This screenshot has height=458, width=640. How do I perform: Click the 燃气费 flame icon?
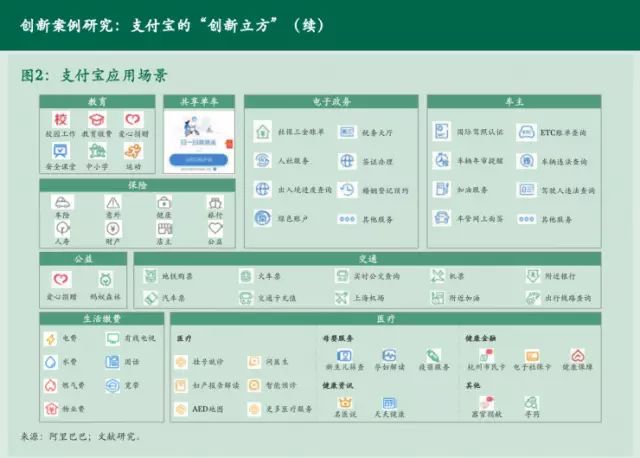tap(51, 385)
